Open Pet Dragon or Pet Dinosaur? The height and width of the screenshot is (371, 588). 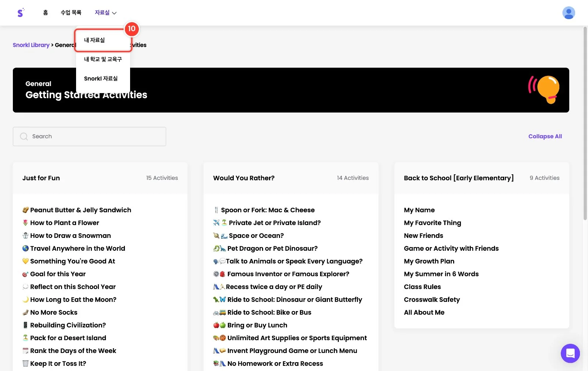tap(265, 249)
